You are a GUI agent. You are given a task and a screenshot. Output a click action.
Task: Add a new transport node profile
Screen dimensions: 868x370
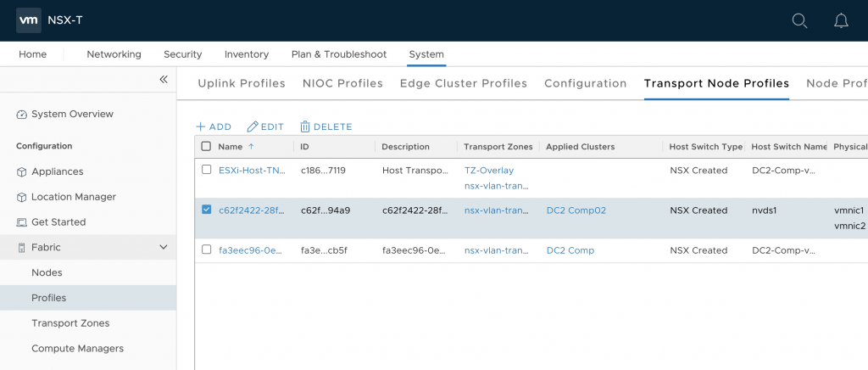(x=214, y=126)
